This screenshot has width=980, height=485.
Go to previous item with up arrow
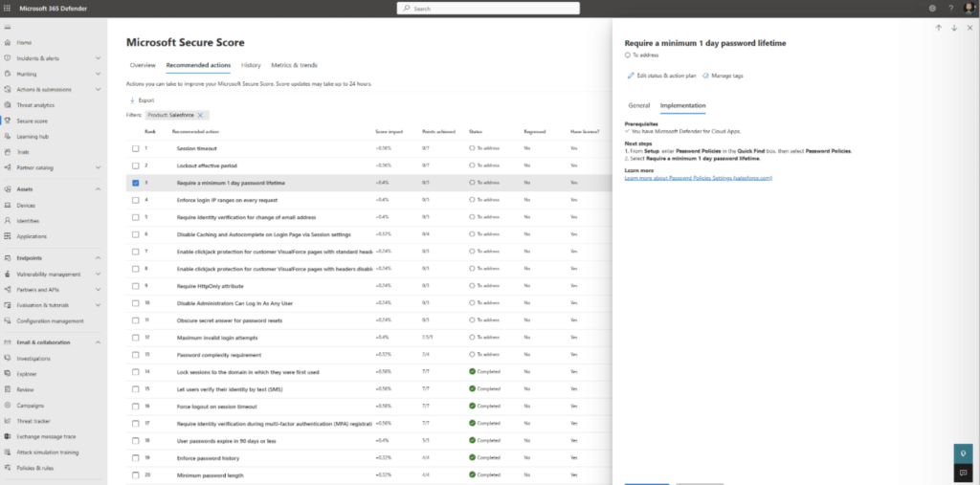tap(938, 28)
